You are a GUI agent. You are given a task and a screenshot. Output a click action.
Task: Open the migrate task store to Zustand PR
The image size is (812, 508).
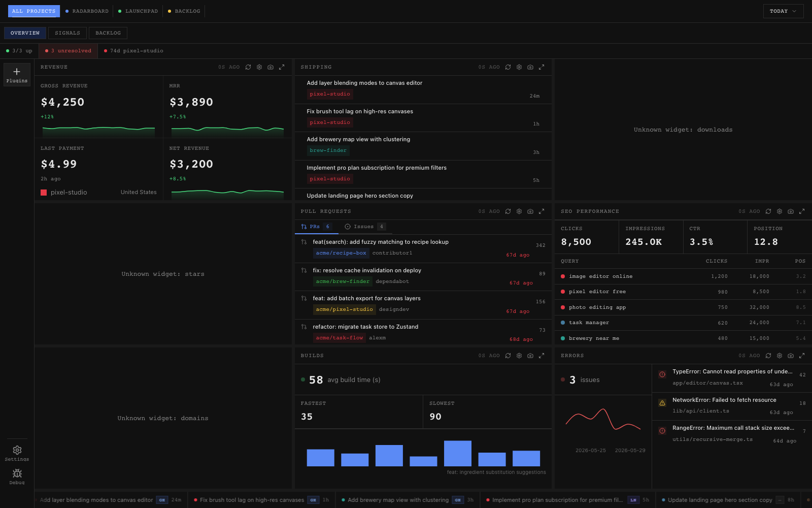coord(423,333)
